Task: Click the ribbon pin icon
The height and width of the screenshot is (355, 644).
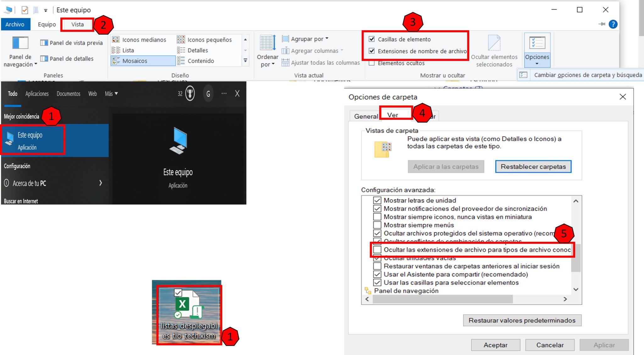Action: pos(602,24)
